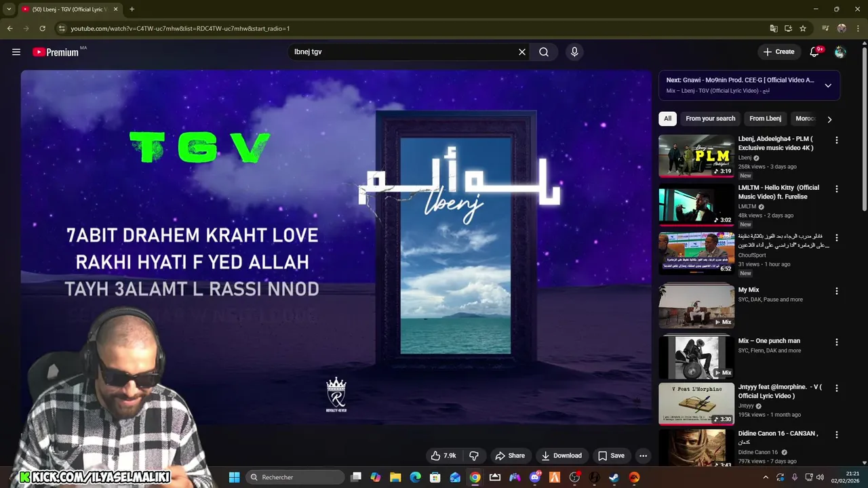The height and width of the screenshot is (488, 868).
Task: Open options for LMLTM Hello Kitty video
Action: [836, 188]
